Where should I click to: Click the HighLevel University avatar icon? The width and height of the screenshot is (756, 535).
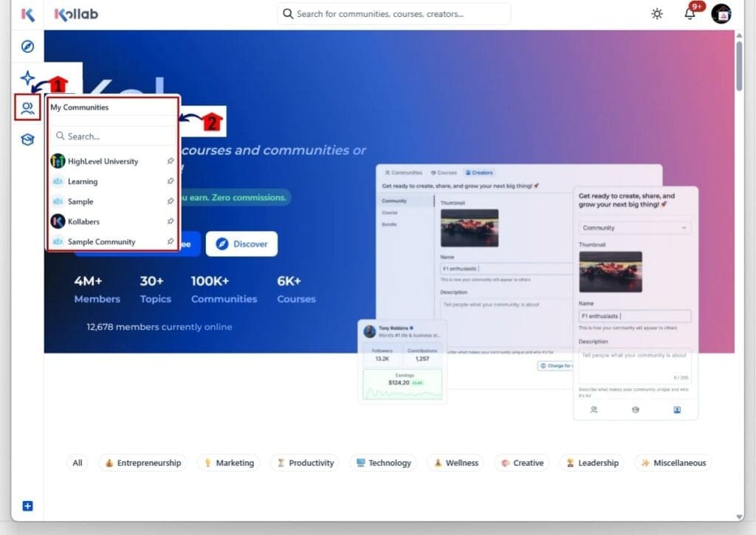pyautogui.click(x=58, y=161)
